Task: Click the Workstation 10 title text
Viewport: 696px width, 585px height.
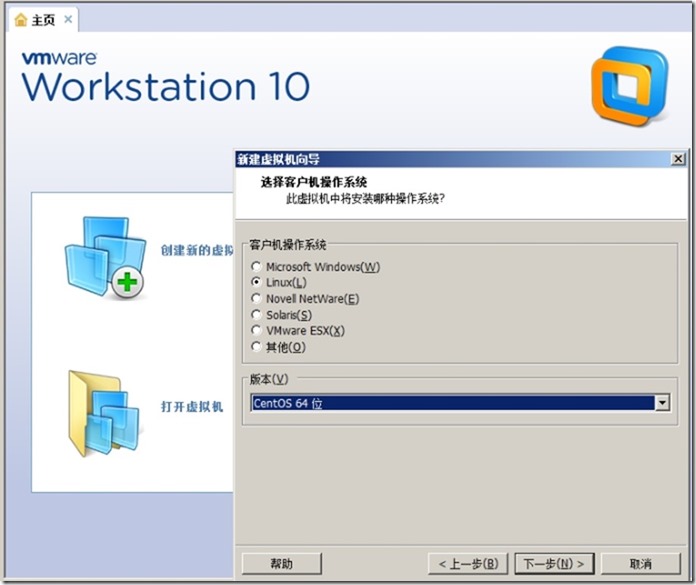Action: pos(166,87)
